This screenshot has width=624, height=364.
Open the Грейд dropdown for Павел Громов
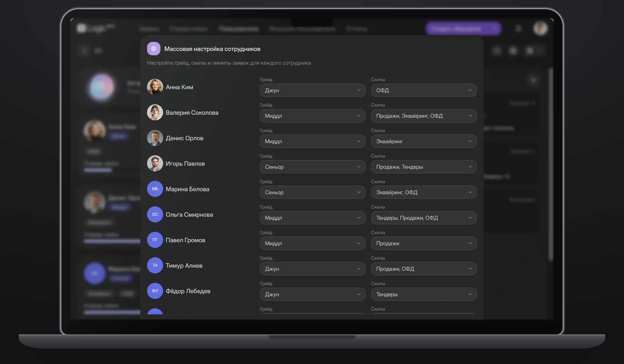(x=313, y=243)
